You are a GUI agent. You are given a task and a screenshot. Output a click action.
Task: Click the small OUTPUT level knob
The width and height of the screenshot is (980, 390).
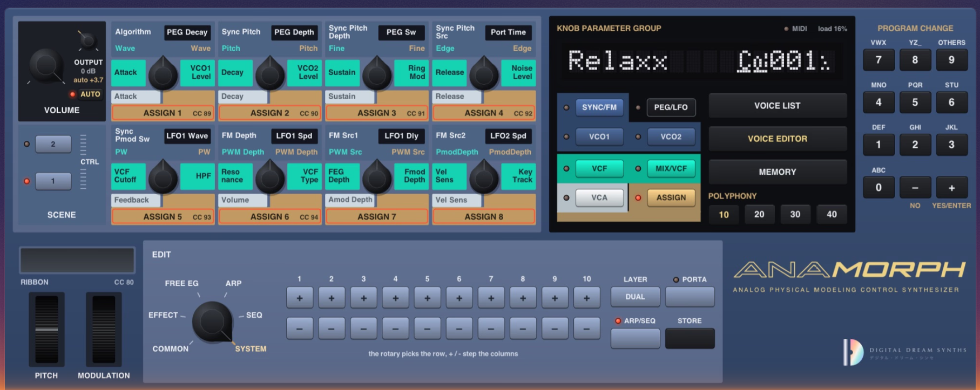click(x=88, y=41)
